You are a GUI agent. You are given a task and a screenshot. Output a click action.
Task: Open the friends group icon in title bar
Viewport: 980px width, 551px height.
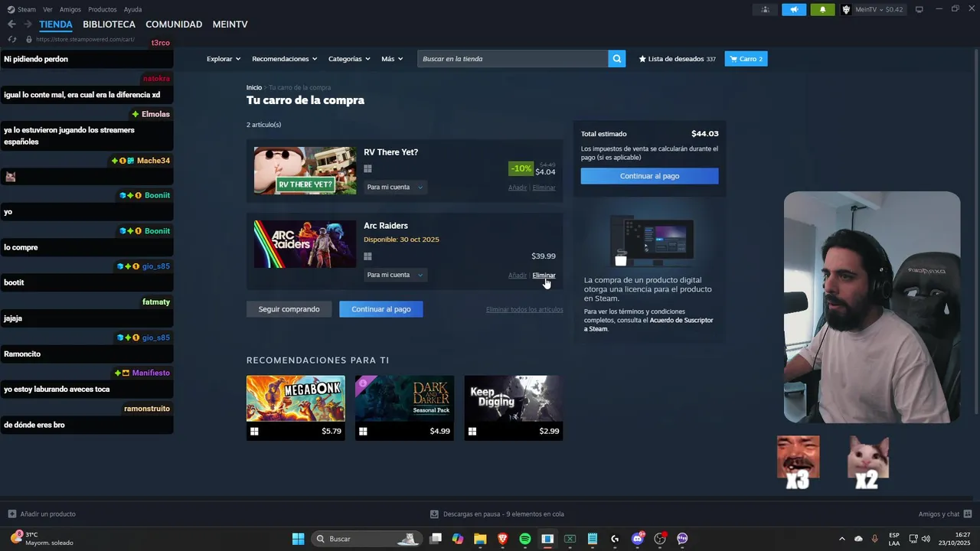pos(765,9)
